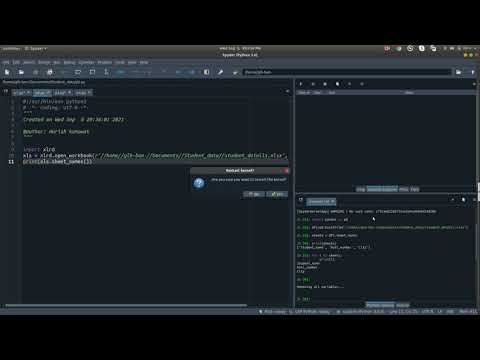This screenshot has width=480, height=360.
Task: Switch to the Files tab
Action: pyautogui.click(x=415, y=189)
